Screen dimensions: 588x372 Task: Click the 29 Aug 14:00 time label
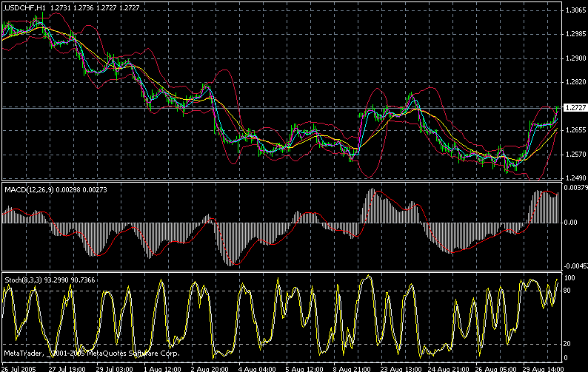tap(542, 368)
